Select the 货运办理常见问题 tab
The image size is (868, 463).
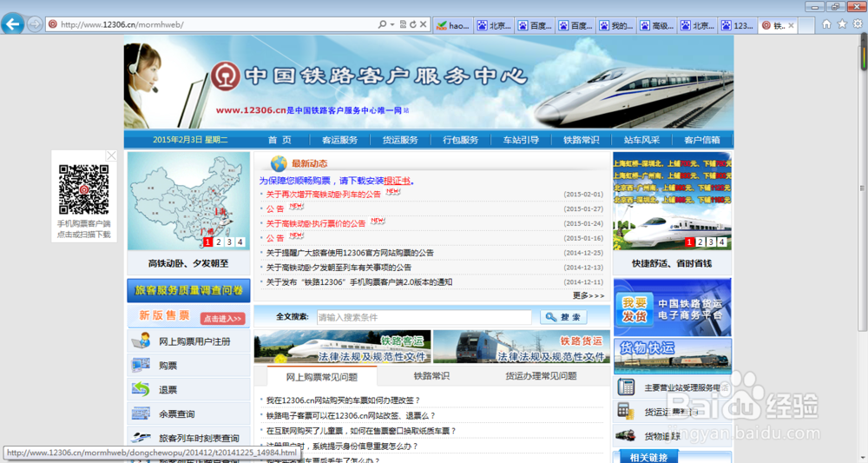coord(541,376)
